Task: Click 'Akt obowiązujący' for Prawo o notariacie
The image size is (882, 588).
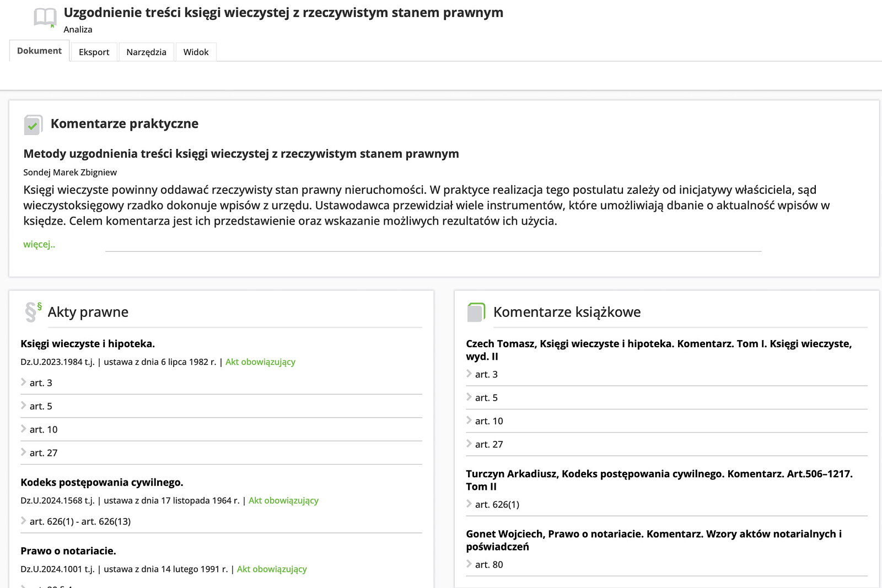Action: (272, 569)
